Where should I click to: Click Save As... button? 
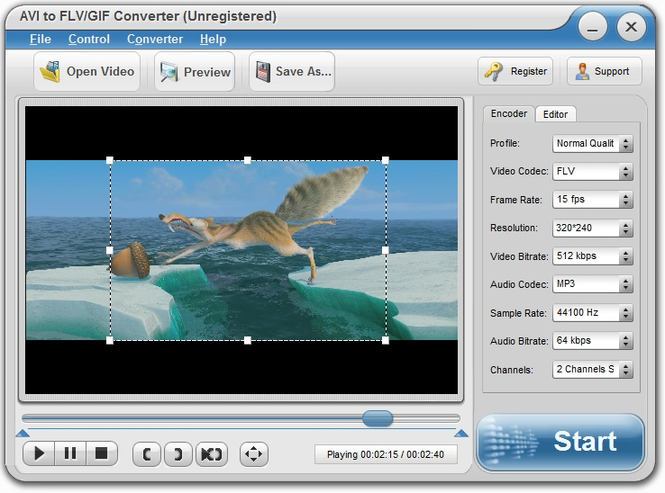(292, 71)
